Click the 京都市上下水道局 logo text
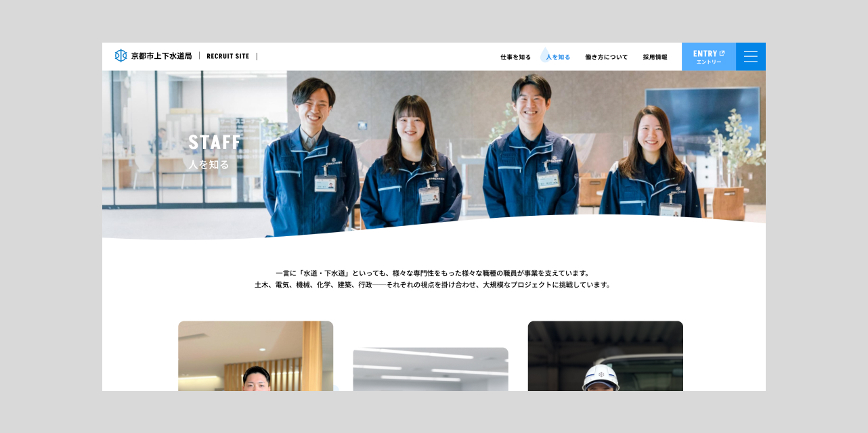Screen dimensions: 868x433 161,56
